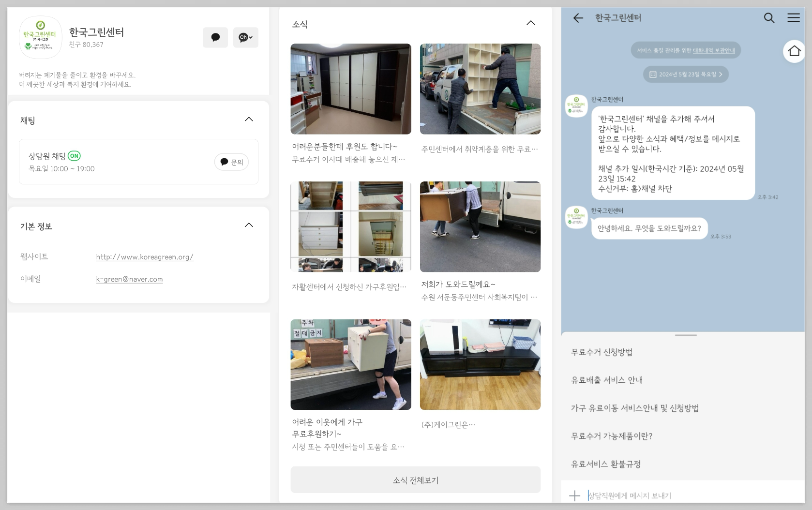Screen dimensions: 812x510
Task: Click the 문의 inquiry button
Action: pyautogui.click(x=231, y=162)
